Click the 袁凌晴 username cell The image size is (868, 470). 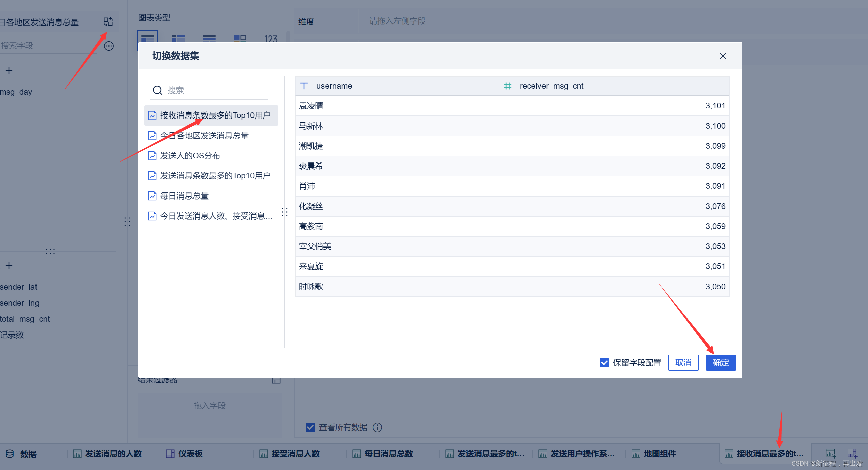(397, 106)
